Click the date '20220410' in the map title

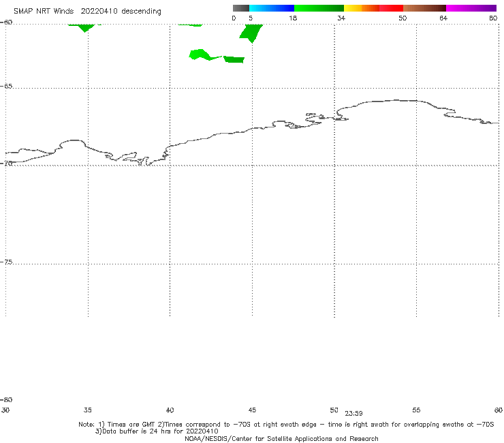99,11
